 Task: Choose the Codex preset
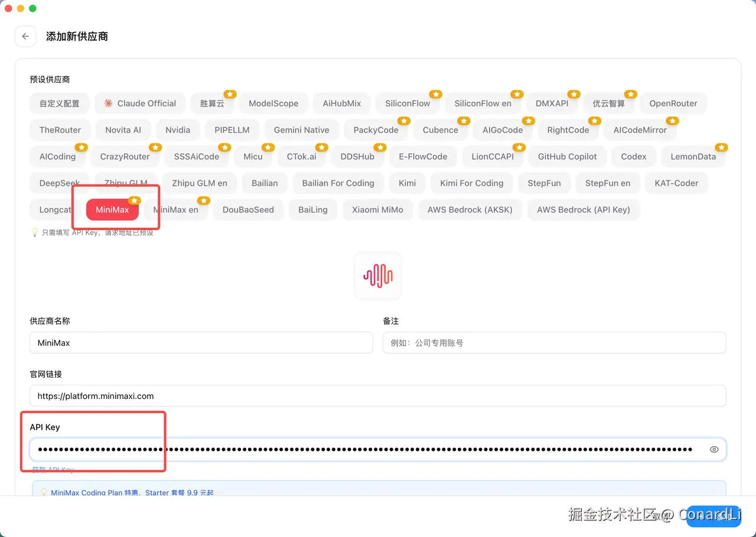coord(634,156)
